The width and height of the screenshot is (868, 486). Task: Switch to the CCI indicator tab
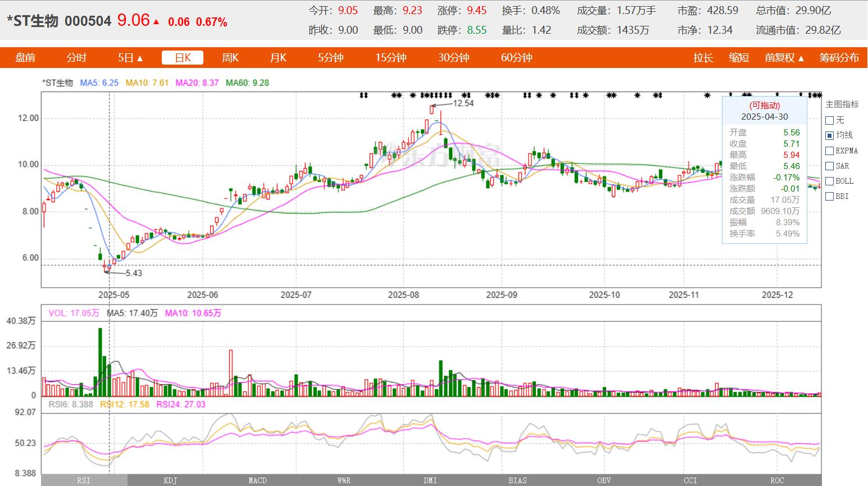click(690, 480)
